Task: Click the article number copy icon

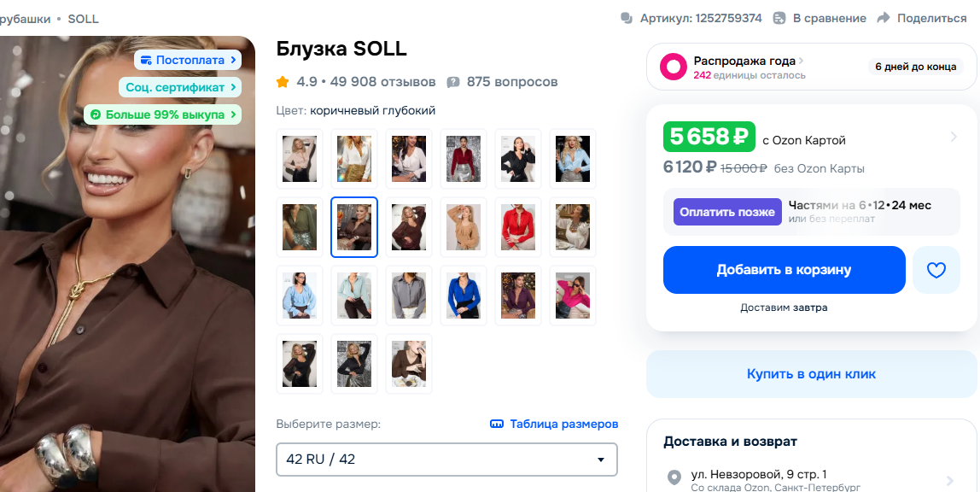Action: pos(627,18)
